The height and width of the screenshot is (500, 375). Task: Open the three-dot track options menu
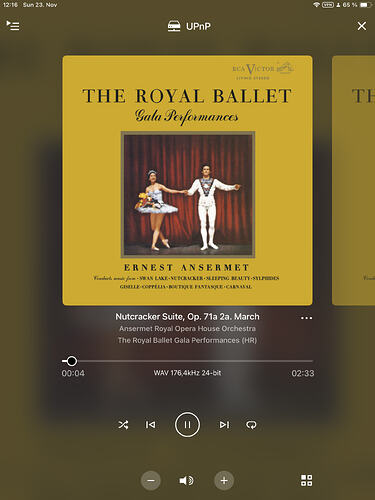[x=306, y=318]
